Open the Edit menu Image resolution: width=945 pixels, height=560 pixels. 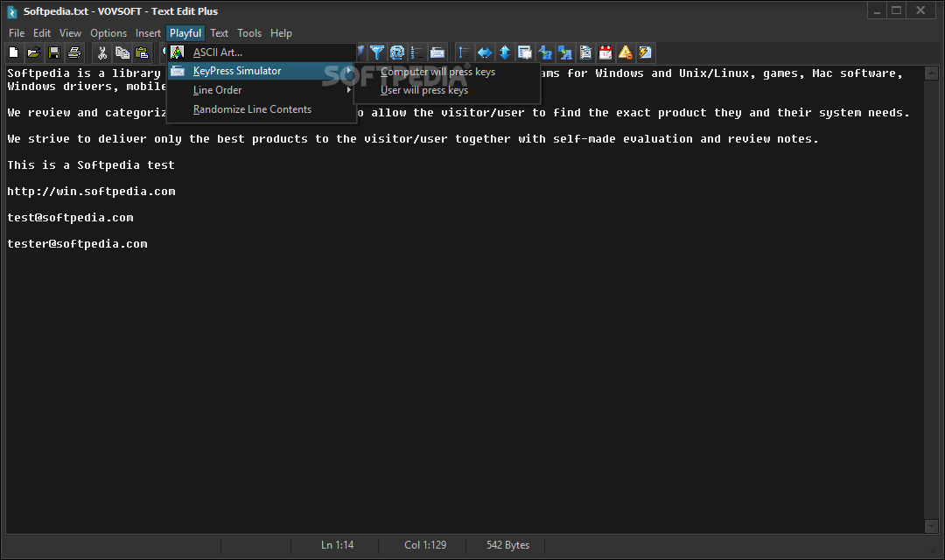point(42,33)
